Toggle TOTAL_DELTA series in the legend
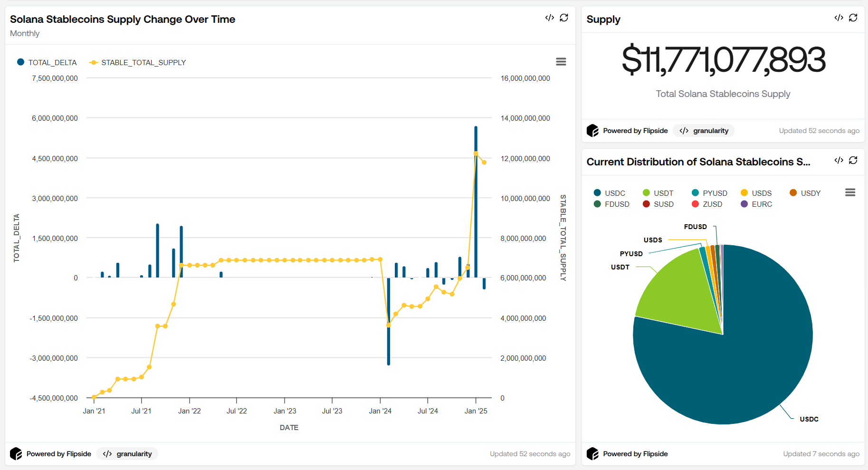The width and height of the screenshot is (868, 470). point(47,62)
